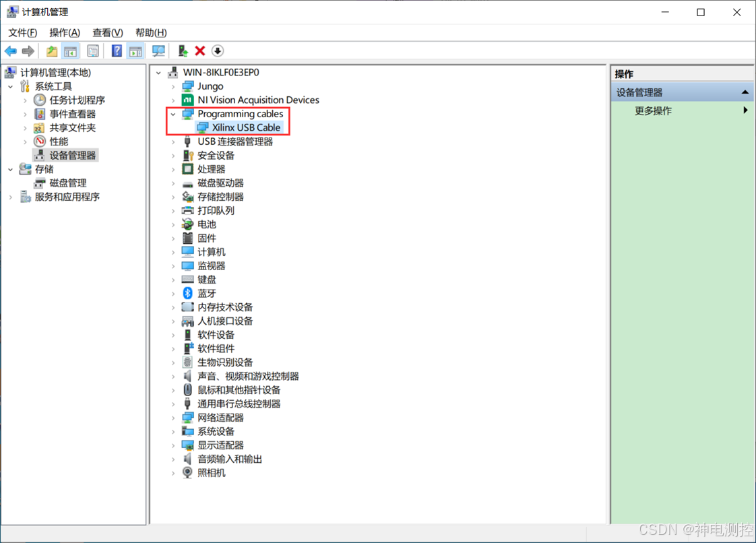This screenshot has height=543, width=756.
Task: Click the Up one level folder icon
Action: pyautogui.click(x=52, y=51)
